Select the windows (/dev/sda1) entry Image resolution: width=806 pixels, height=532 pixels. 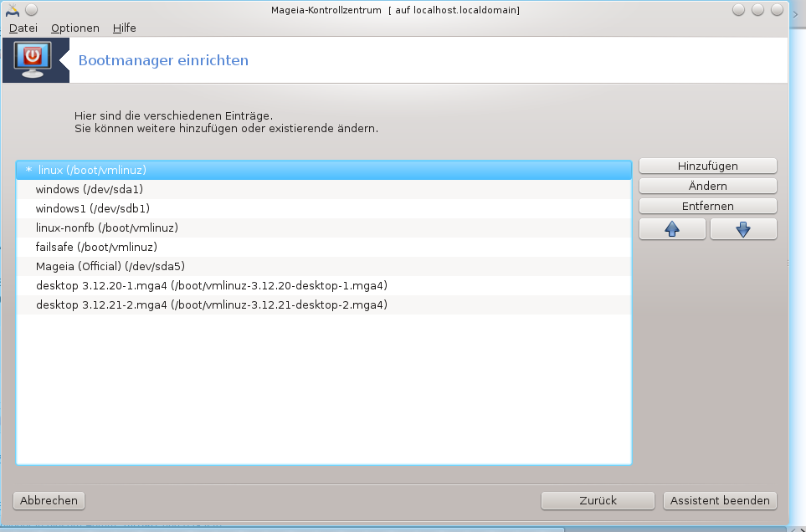(324, 190)
